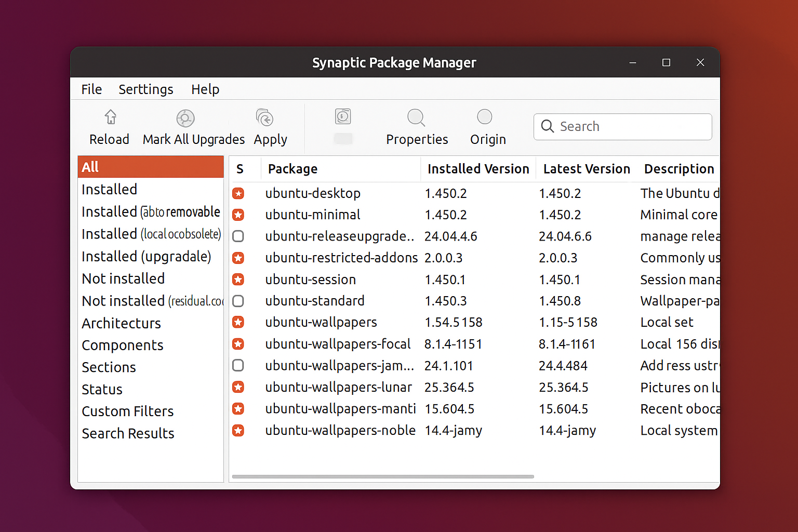Open the Properties panel
Screen dimensions: 798x532
[x=417, y=126]
